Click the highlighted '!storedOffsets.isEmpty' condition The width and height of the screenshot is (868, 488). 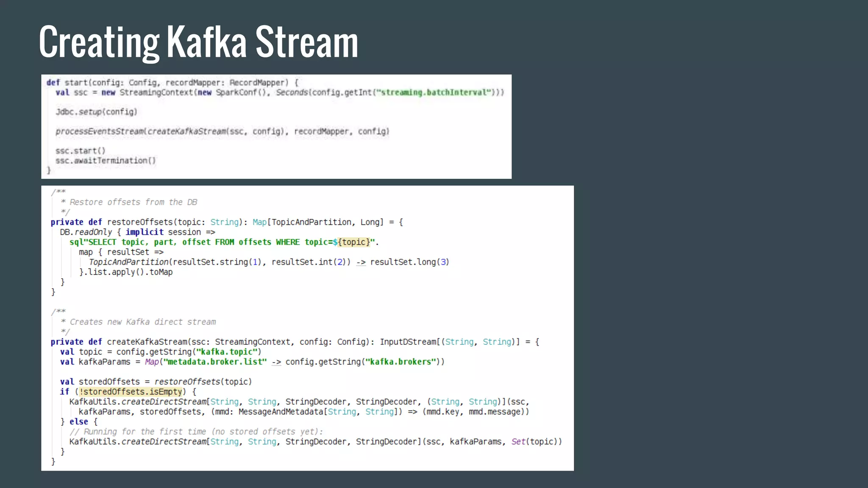pyautogui.click(x=131, y=392)
